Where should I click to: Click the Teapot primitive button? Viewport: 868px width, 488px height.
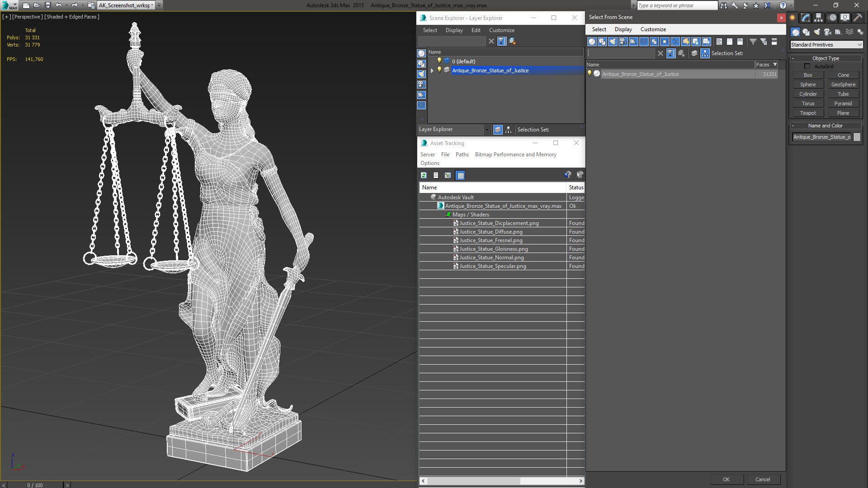coord(808,113)
